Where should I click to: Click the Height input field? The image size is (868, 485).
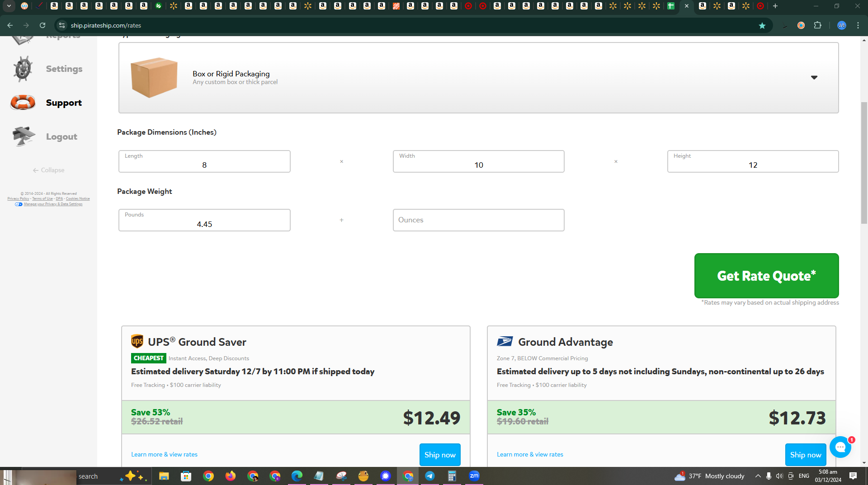point(753,161)
